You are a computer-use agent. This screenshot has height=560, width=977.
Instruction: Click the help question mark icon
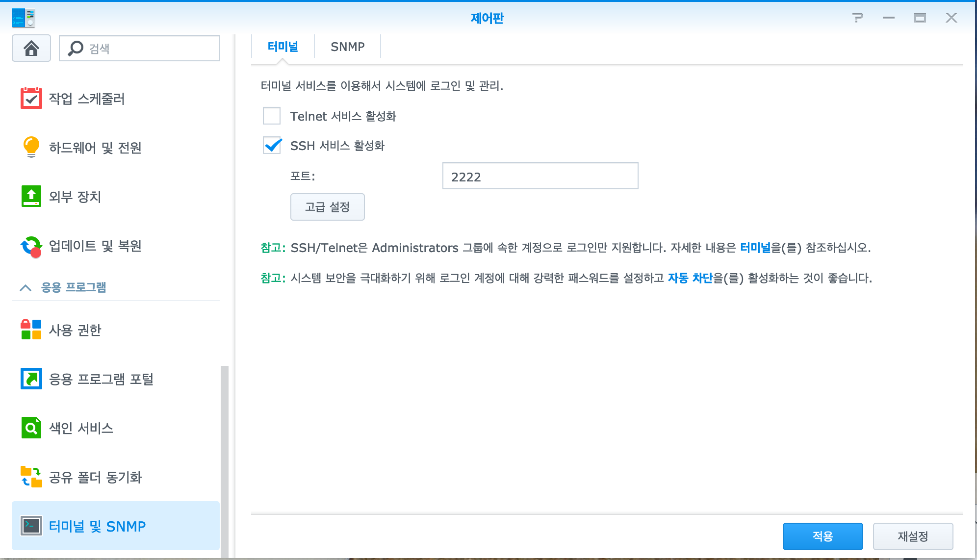point(857,18)
